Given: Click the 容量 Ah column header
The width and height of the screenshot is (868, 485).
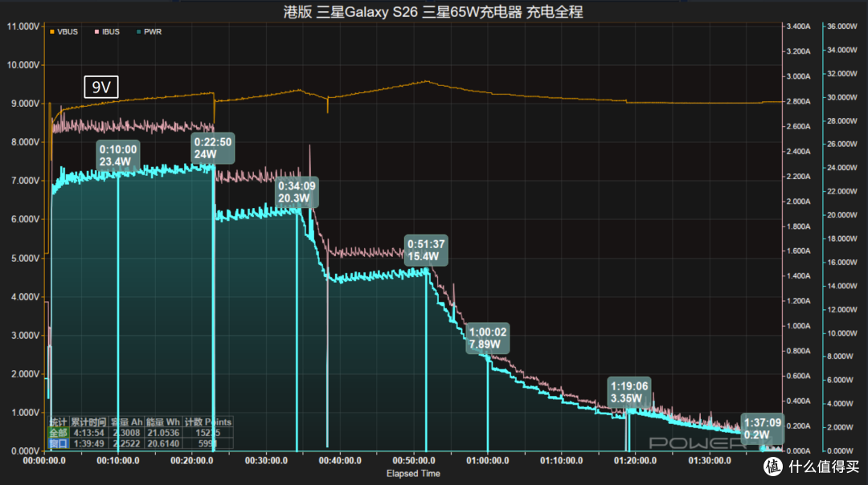Looking at the screenshot, I should [126, 422].
